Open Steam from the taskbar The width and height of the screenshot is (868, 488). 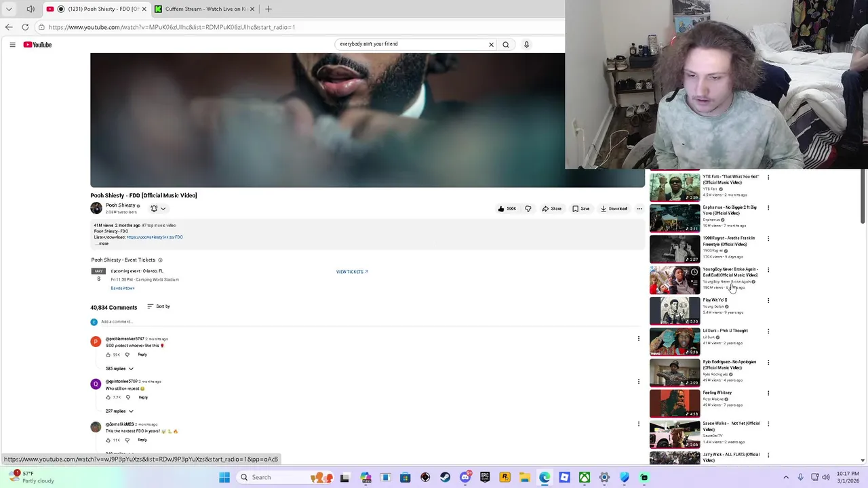point(445,477)
